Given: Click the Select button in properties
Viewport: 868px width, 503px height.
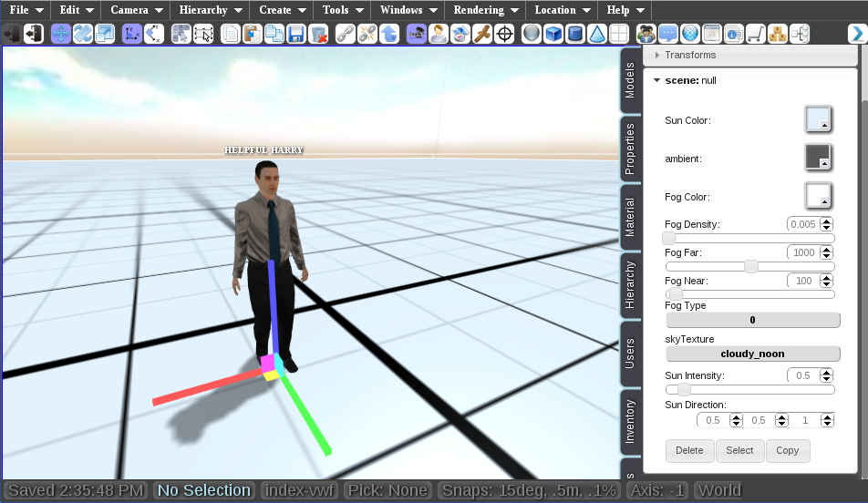Looking at the screenshot, I should pos(739,450).
